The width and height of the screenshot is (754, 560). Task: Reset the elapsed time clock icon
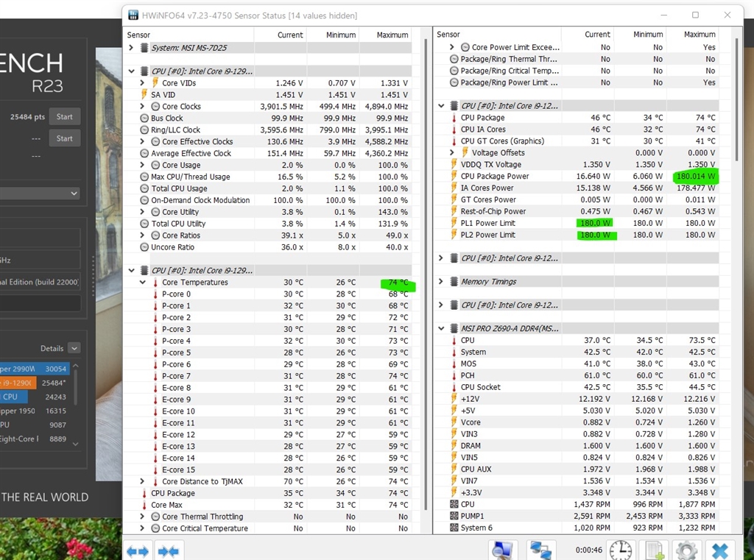pos(620,551)
